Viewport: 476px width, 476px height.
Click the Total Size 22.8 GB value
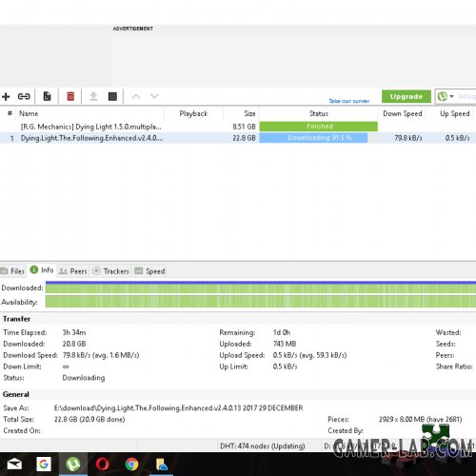click(x=89, y=419)
